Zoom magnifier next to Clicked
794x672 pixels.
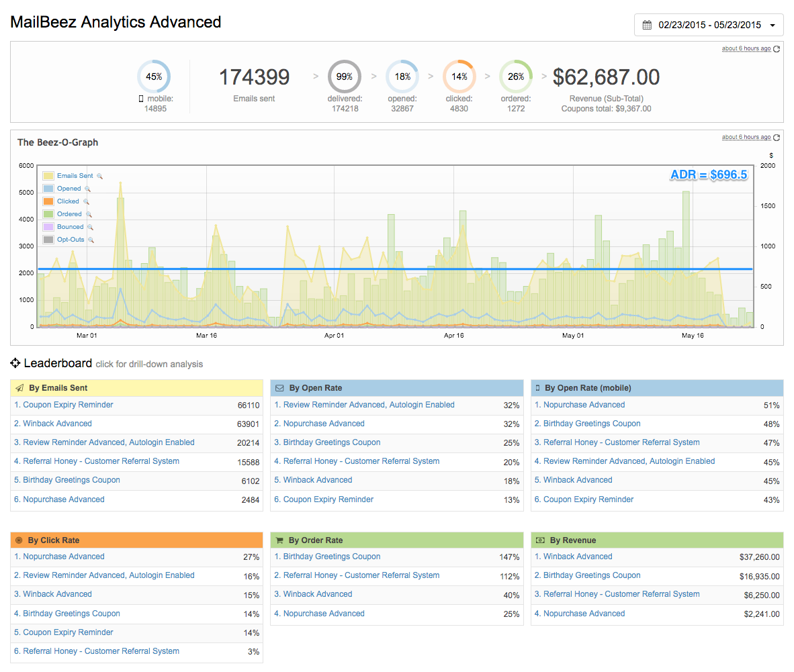point(86,201)
